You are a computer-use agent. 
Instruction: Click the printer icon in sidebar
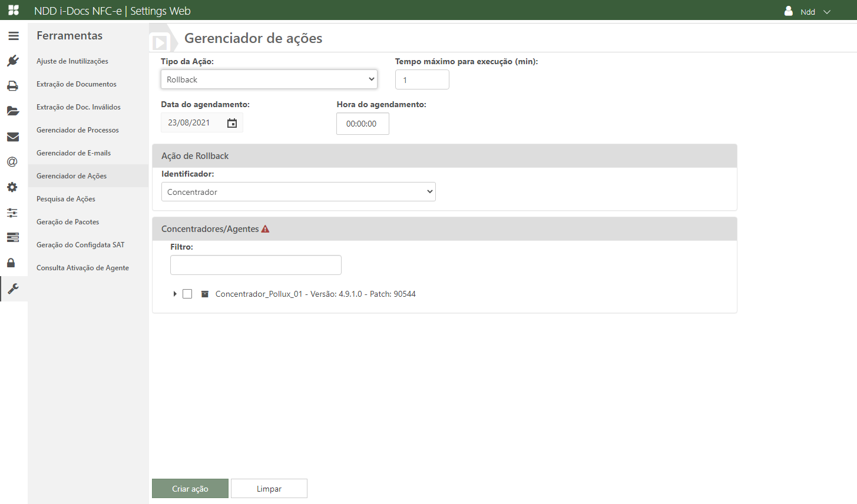[13, 86]
